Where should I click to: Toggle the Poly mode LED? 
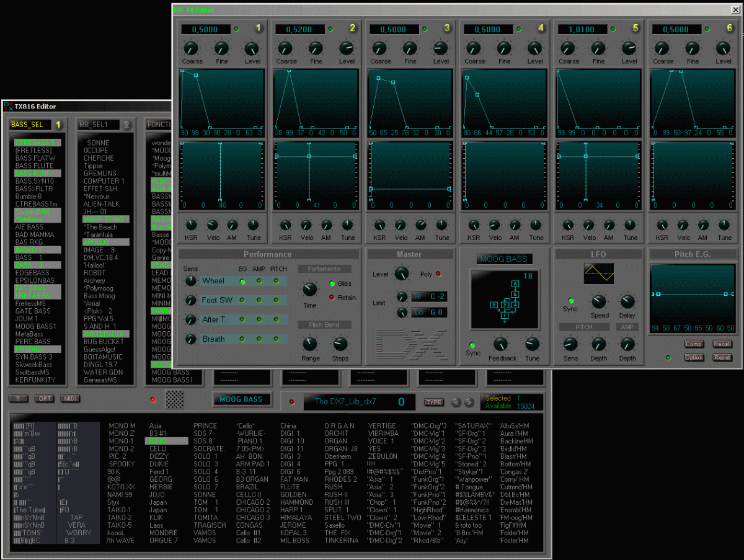click(440, 274)
